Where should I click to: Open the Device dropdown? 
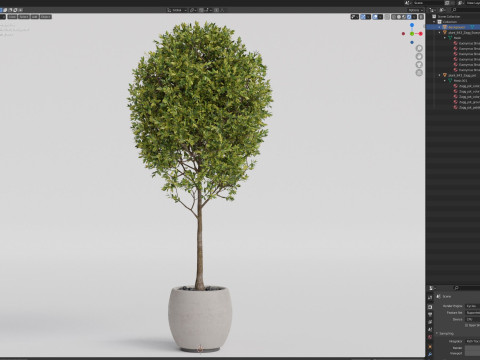(x=473, y=320)
